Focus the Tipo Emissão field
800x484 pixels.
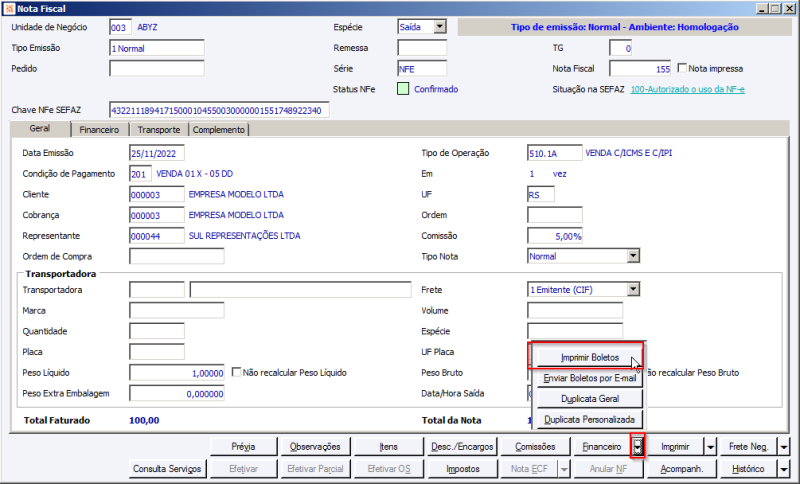[157, 48]
